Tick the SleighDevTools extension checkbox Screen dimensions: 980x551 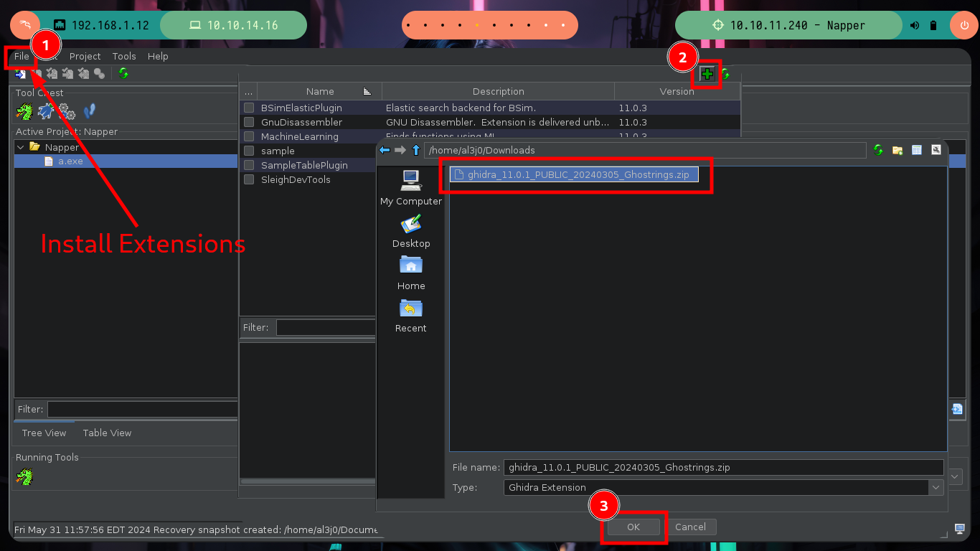pyautogui.click(x=249, y=179)
